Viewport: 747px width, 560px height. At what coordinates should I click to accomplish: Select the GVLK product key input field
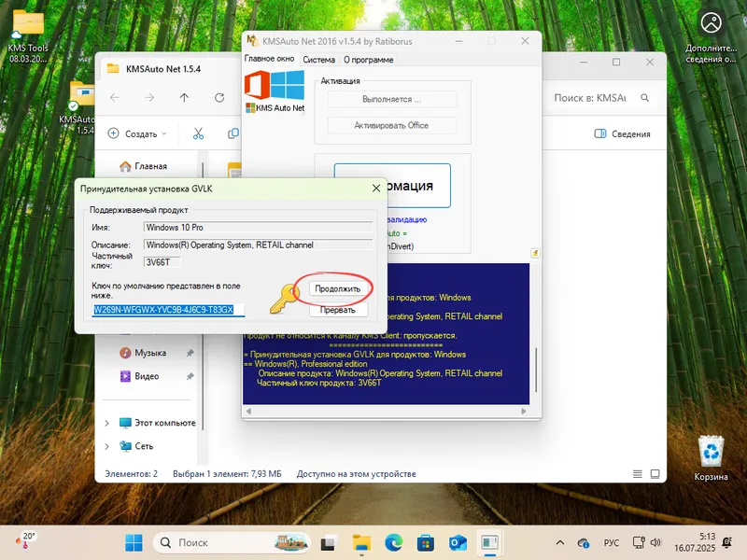[164, 308]
